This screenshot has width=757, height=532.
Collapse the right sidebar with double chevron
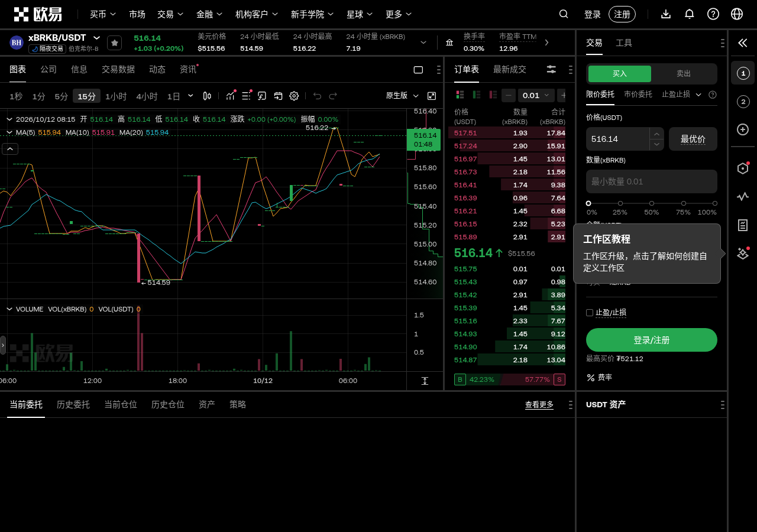743,43
